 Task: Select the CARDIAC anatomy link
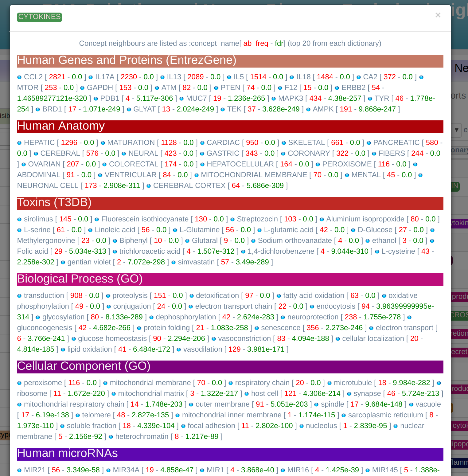(223, 142)
